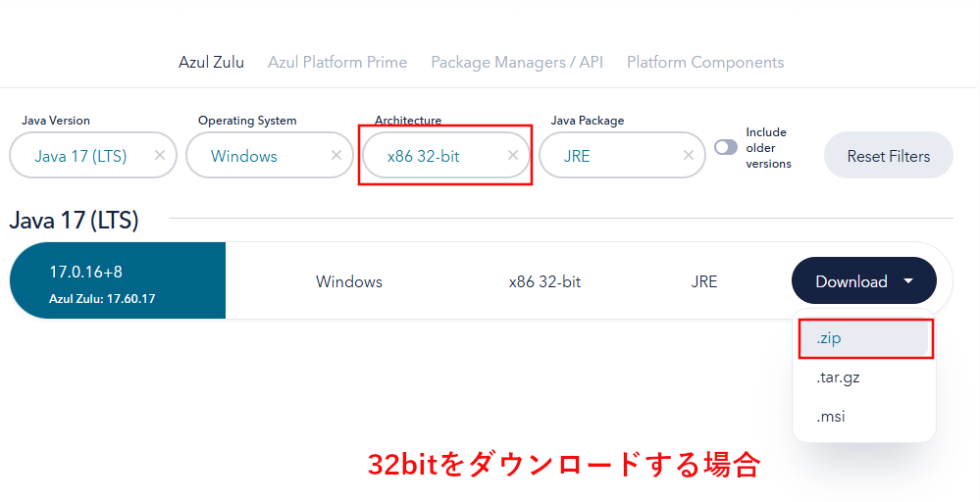Choose the .msi download option
The height and width of the screenshot is (502, 980).
[x=865, y=417]
